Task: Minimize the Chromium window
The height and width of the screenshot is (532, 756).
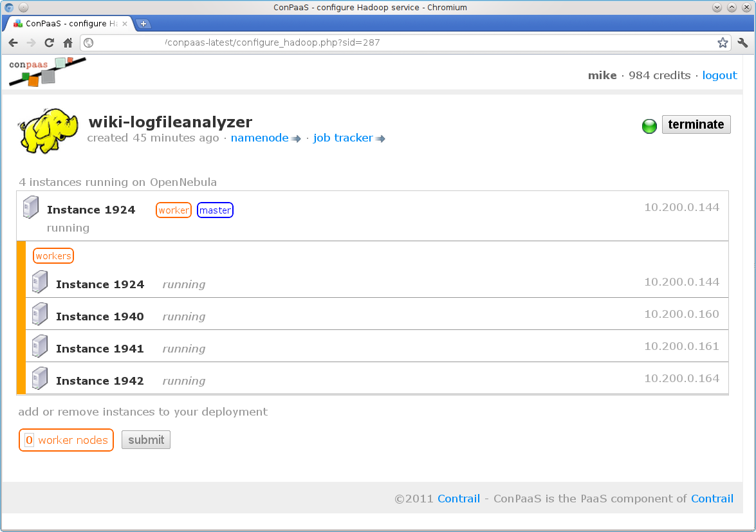Action: click(x=717, y=7)
